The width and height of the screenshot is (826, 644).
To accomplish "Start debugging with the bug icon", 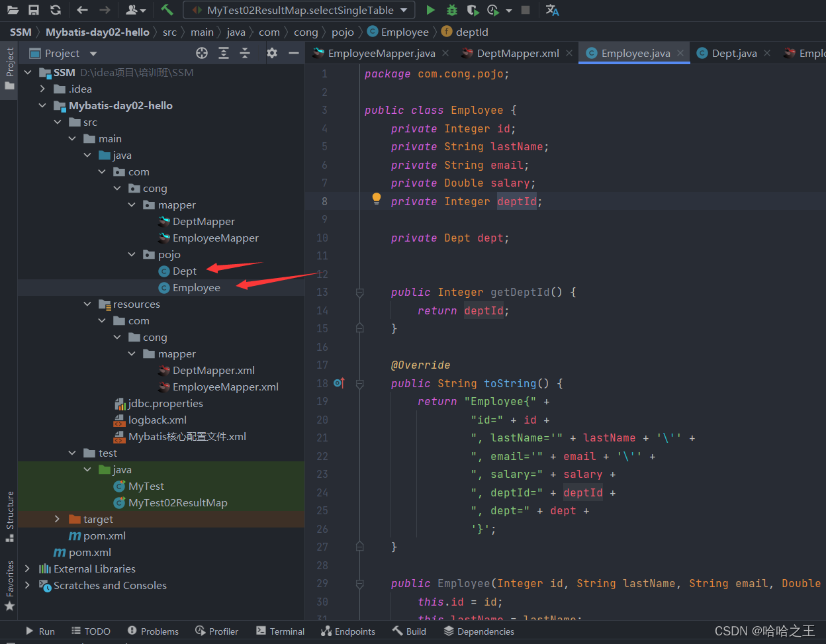I will tap(452, 10).
